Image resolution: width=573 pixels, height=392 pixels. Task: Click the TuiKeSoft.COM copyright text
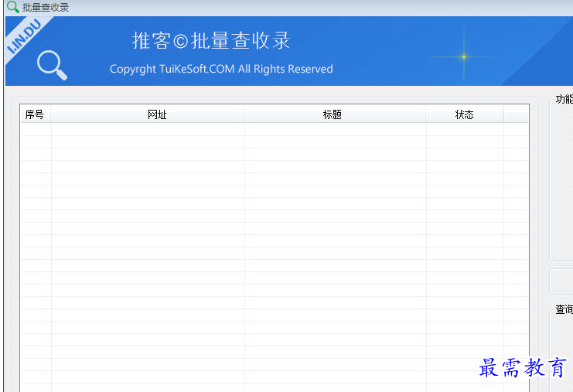221,69
